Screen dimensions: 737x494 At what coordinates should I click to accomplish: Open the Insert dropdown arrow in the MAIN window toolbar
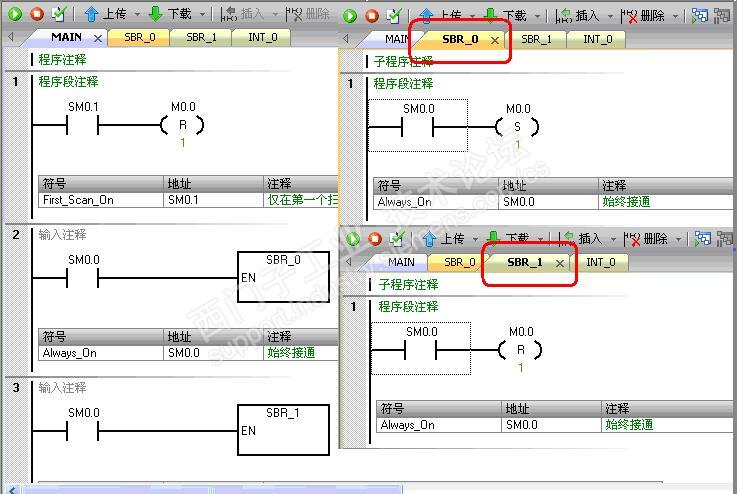pyautogui.click(x=275, y=15)
